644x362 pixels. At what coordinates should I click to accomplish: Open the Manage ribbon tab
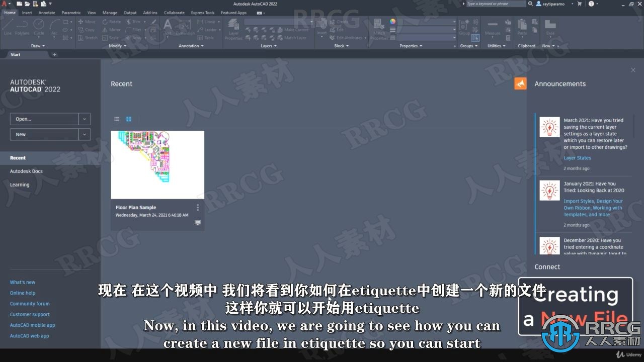110,13
